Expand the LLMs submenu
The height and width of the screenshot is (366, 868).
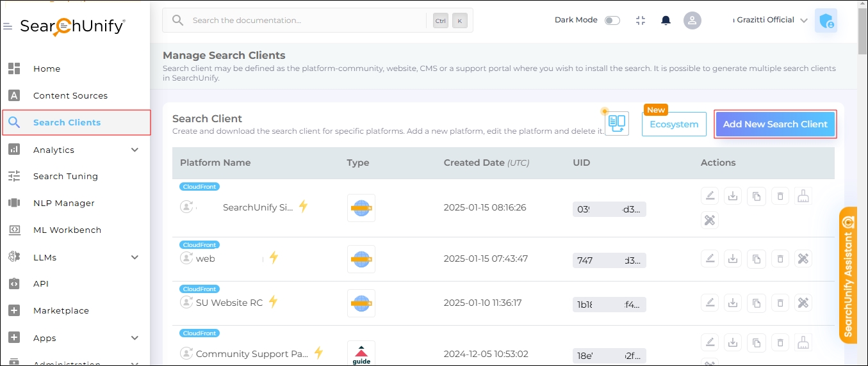(x=135, y=257)
